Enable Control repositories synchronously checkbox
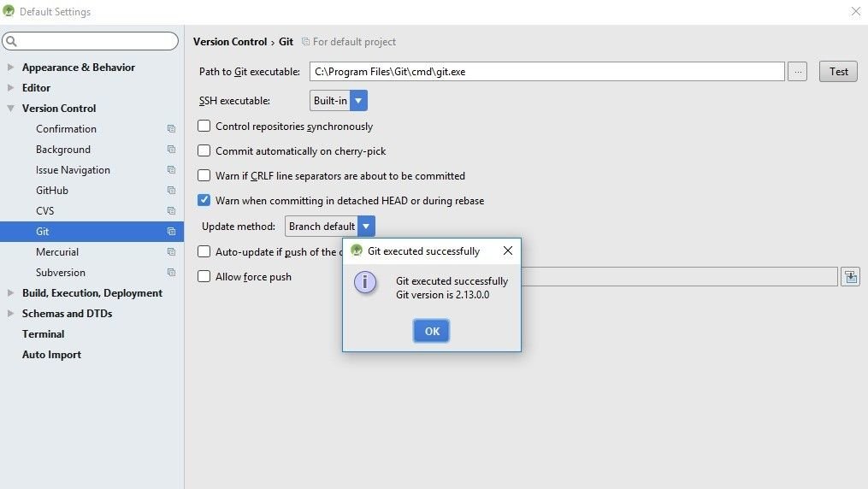 tap(204, 127)
